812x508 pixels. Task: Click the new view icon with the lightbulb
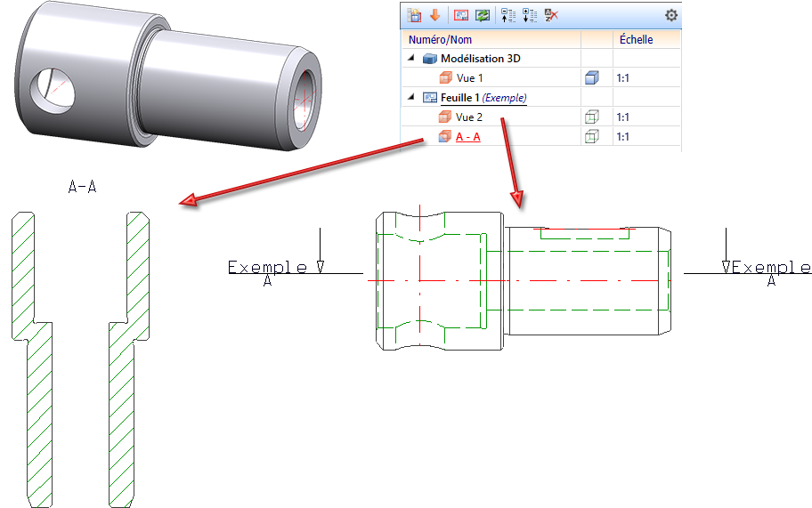click(x=414, y=15)
